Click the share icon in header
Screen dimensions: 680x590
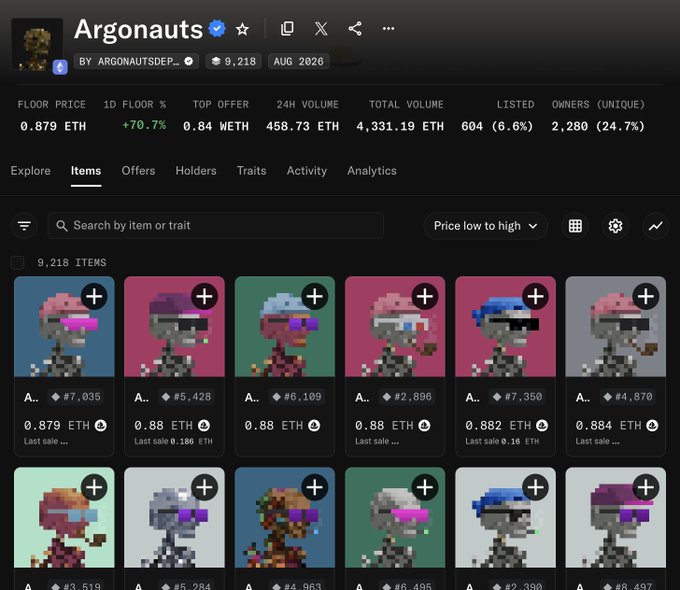click(355, 29)
